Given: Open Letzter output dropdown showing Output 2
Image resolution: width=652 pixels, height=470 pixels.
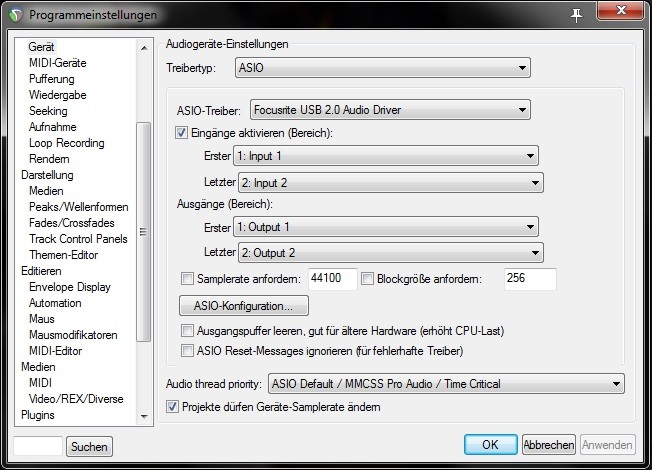Looking at the screenshot, I should [x=390, y=253].
